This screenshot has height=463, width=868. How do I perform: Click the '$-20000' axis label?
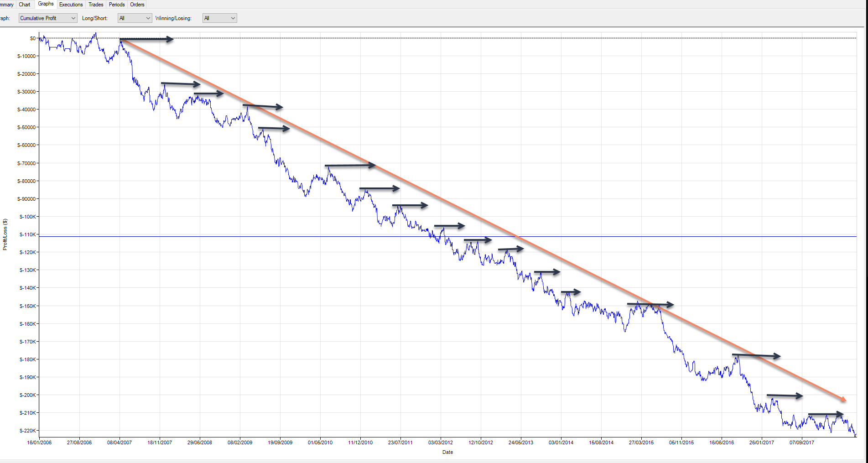pos(26,74)
